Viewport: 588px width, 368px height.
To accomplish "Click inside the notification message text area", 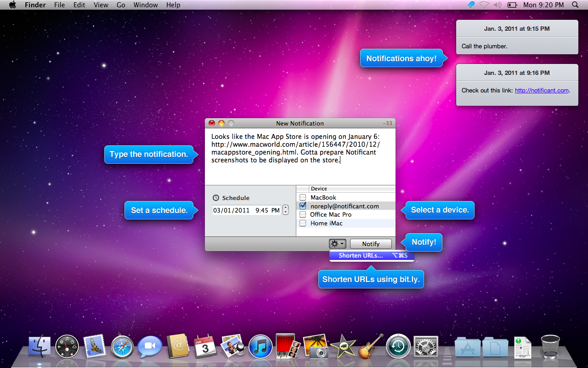I will pyautogui.click(x=300, y=172).
